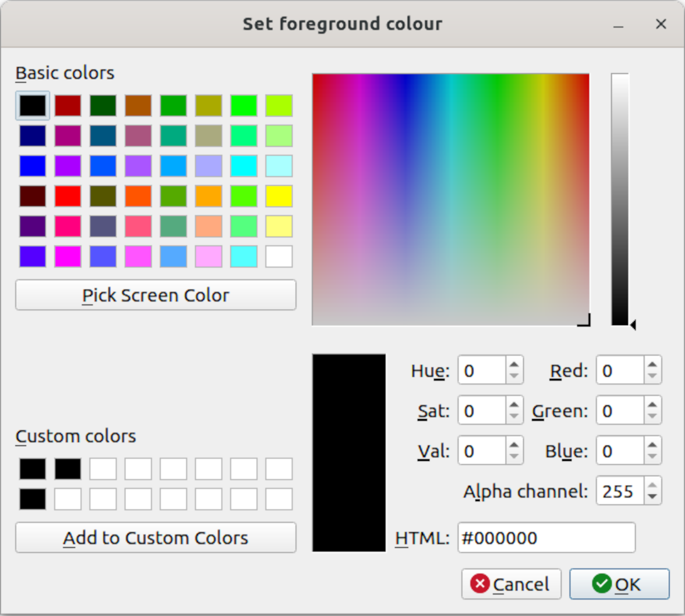
Task: Select the pure red basic color swatch
Action: [x=67, y=196]
